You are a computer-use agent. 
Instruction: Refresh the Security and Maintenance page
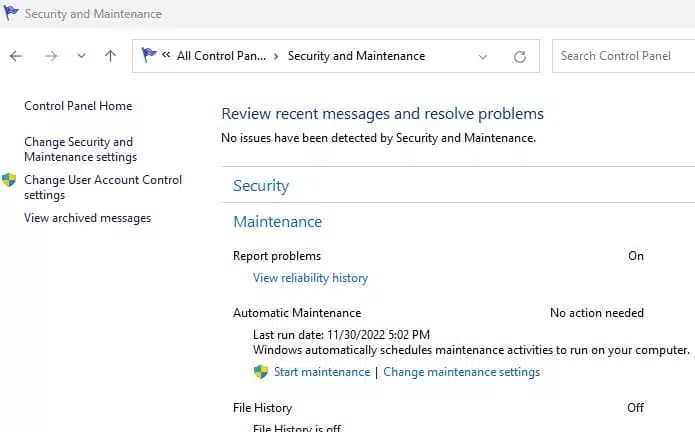pos(520,57)
